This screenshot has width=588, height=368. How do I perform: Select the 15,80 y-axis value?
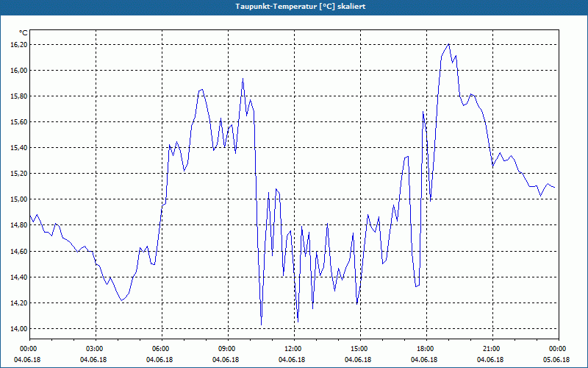pyautogui.click(x=20, y=96)
